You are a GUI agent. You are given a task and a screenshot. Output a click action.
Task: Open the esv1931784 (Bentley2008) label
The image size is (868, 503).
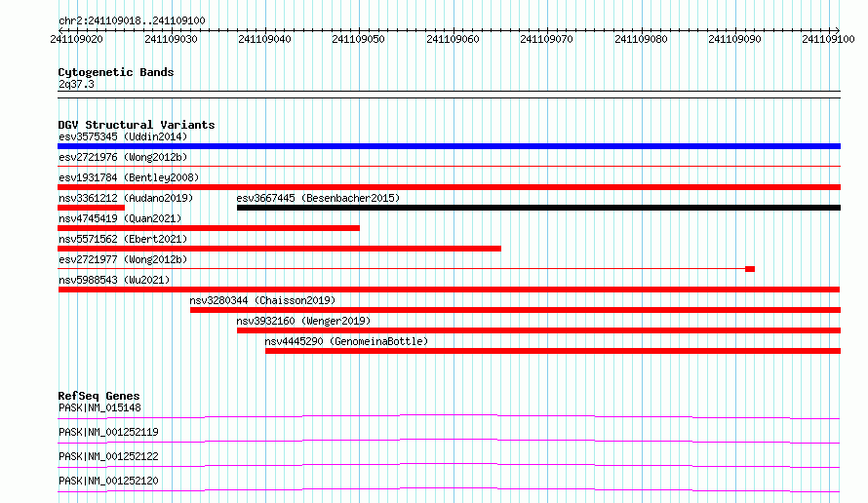[x=129, y=177]
